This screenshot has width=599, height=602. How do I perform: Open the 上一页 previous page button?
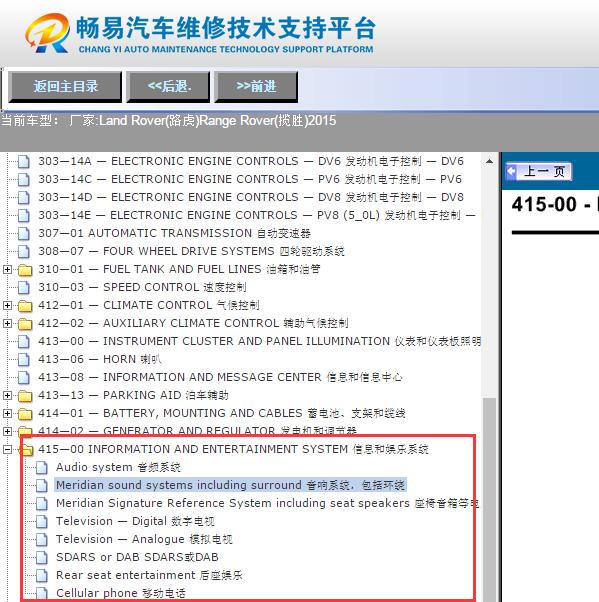pos(538,171)
